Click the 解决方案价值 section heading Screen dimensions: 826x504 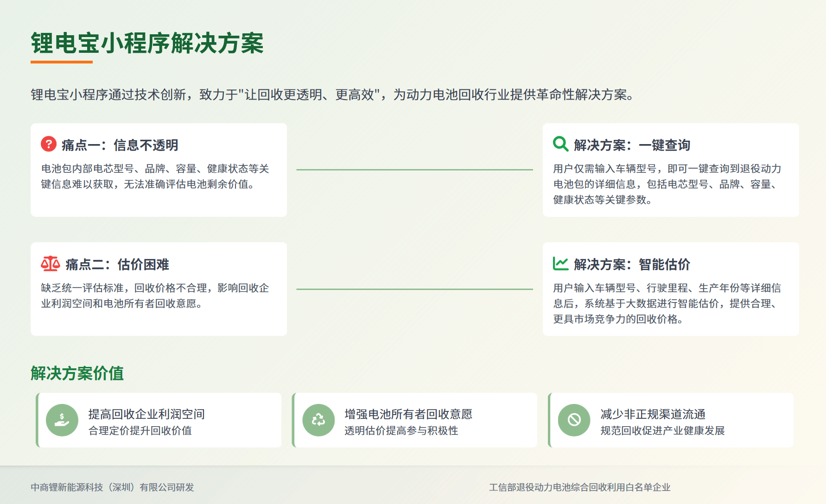point(77,373)
